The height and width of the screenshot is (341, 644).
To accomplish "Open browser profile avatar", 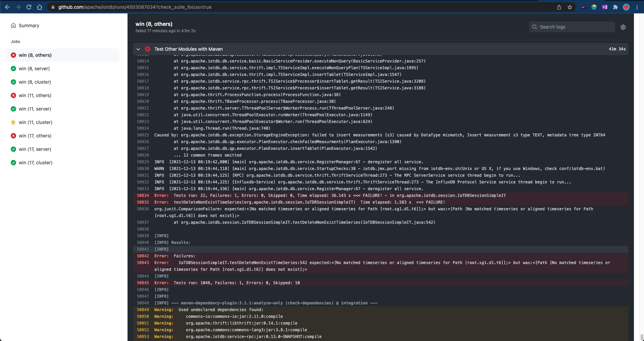I will coord(626,7).
